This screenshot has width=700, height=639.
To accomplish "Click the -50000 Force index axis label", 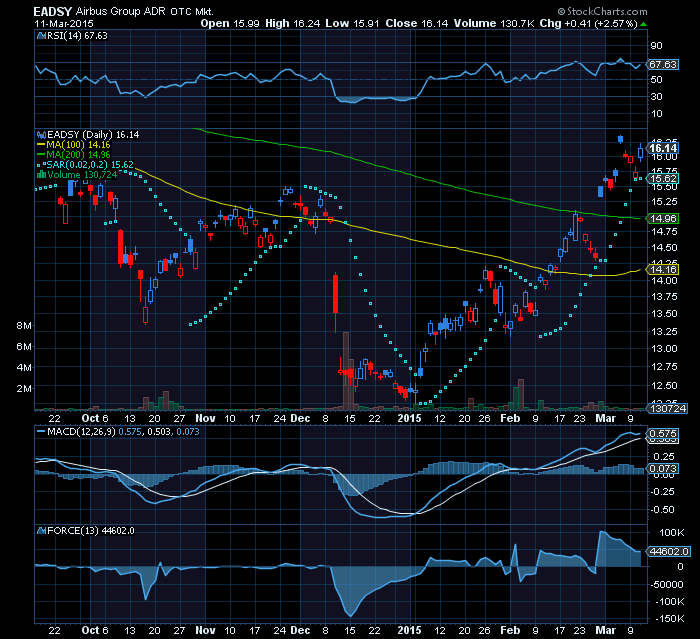I will point(666,585).
